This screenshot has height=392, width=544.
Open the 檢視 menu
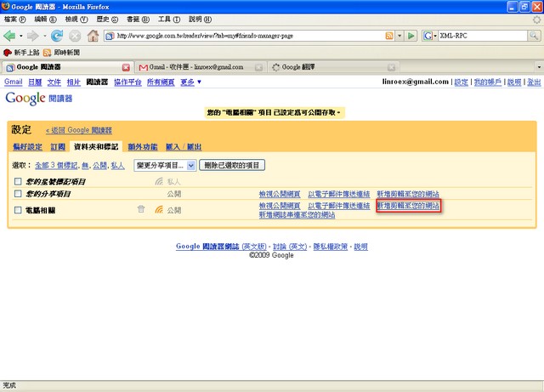pyautogui.click(x=76, y=20)
